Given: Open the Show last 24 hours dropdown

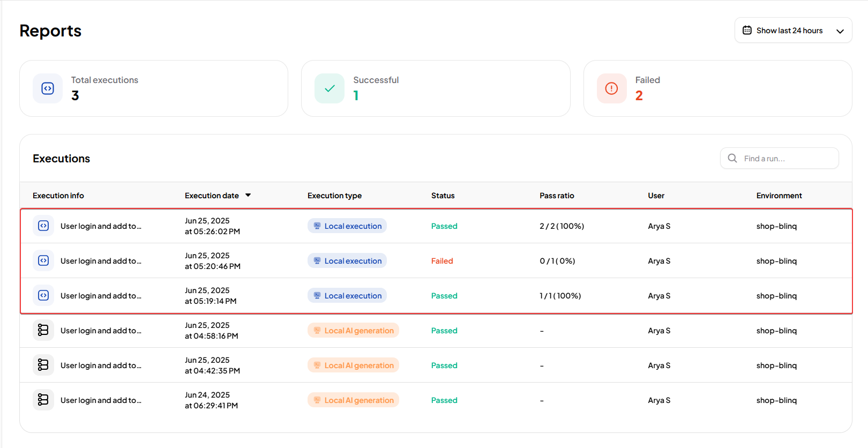Looking at the screenshot, I should [789, 31].
